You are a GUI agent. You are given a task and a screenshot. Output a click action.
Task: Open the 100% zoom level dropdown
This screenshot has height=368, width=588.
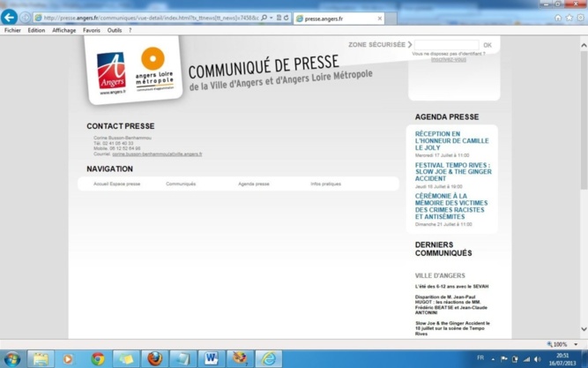tap(576, 344)
